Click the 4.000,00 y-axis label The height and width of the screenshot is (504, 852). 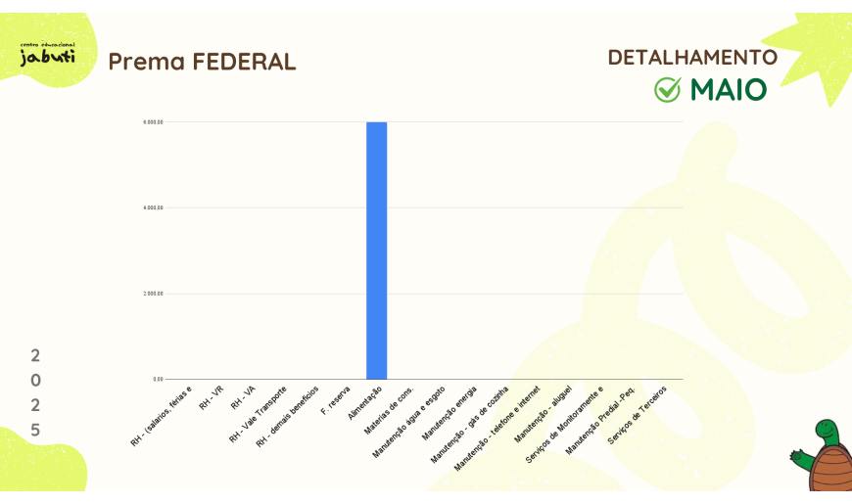click(153, 207)
